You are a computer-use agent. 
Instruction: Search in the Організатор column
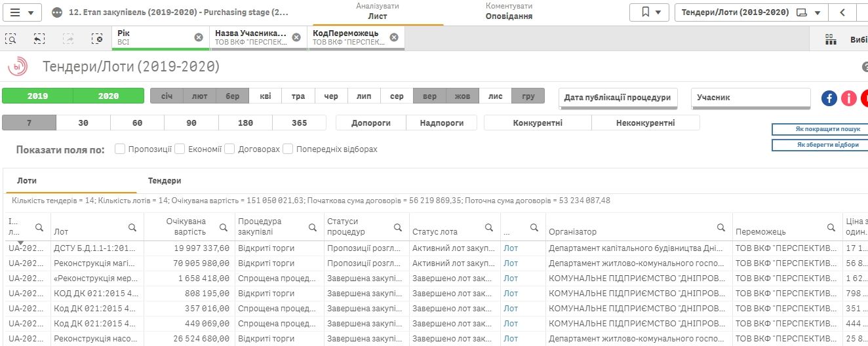721,227
